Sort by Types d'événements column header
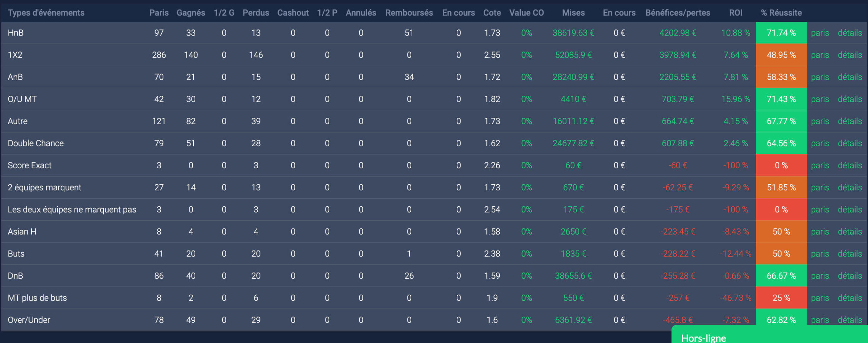Viewport: 868px width, 343px height. 46,13
